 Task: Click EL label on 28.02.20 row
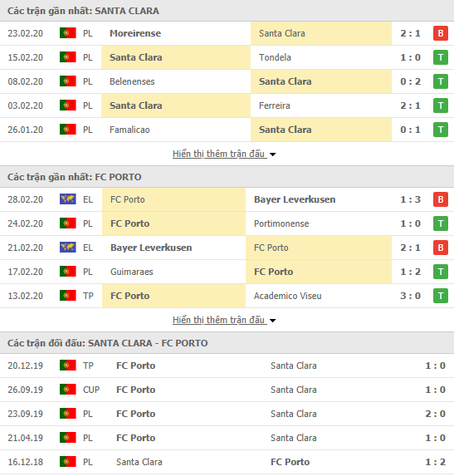tap(88, 199)
